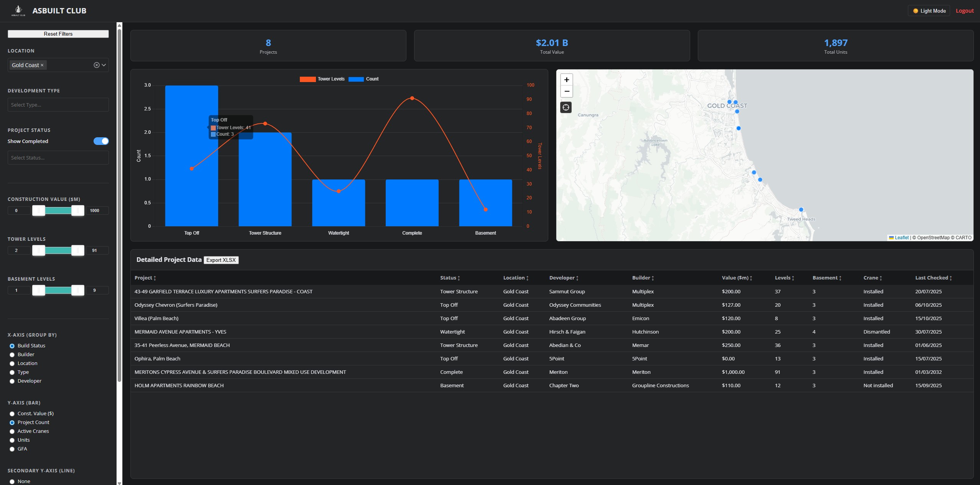Click the Light Mode sun icon
Viewport: 980px width, 485px height.
point(916,11)
